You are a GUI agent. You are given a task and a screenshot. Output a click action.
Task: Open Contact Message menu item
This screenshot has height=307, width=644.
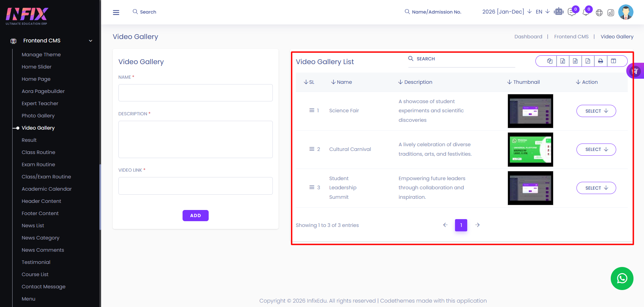click(43, 287)
